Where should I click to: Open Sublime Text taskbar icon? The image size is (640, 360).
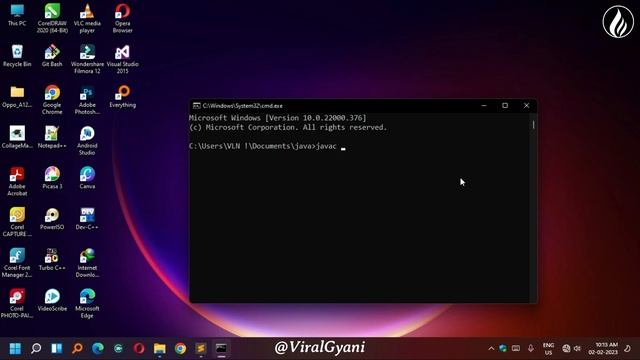tap(201, 349)
